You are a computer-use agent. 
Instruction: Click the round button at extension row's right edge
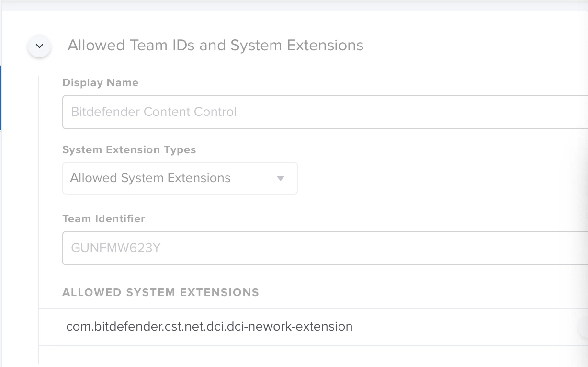click(584, 327)
